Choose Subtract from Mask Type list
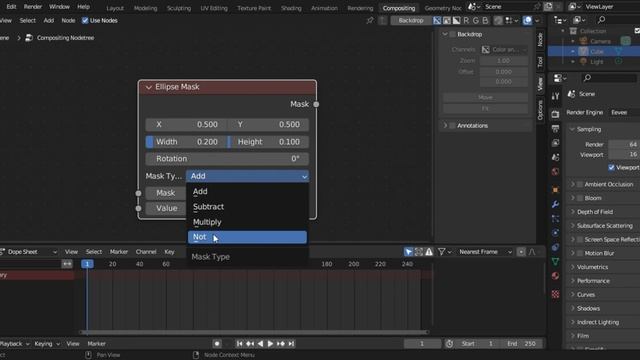This screenshot has height=360, width=640. tap(247, 207)
